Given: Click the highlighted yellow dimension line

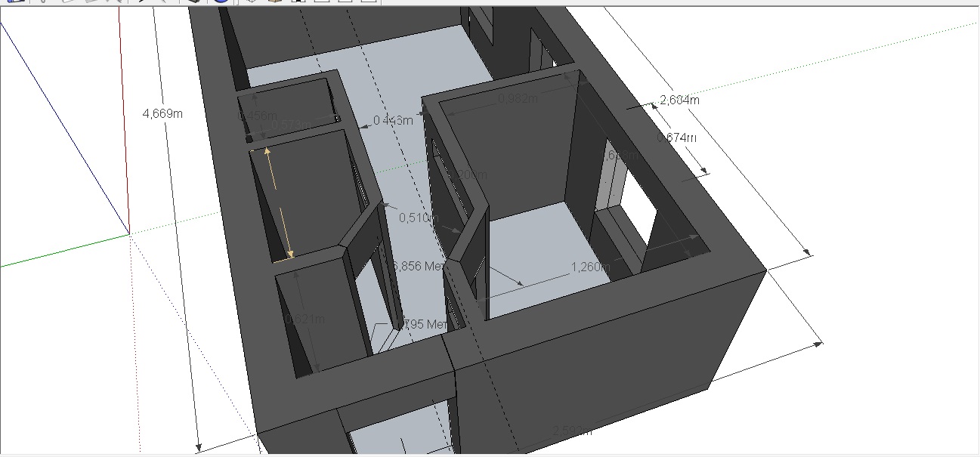Looking at the screenshot, I should pyautogui.click(x=279, y=204).
